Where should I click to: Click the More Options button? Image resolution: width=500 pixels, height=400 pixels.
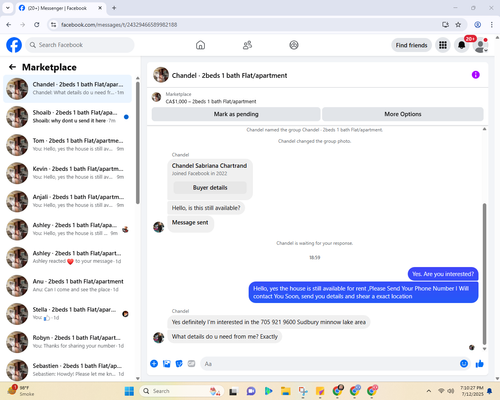click(x=403, y=114)
